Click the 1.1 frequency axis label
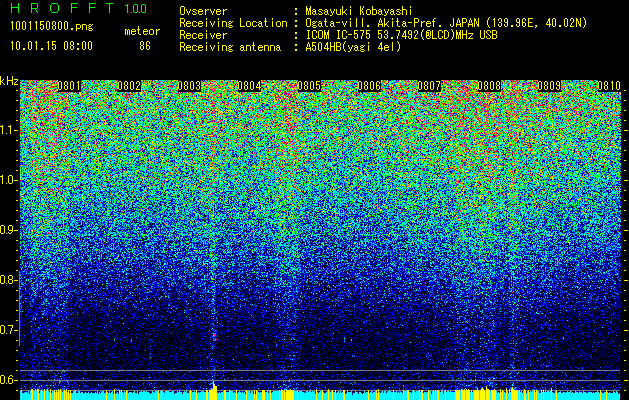The height and width of the screenshot is (400, 629). coord(8,130)
